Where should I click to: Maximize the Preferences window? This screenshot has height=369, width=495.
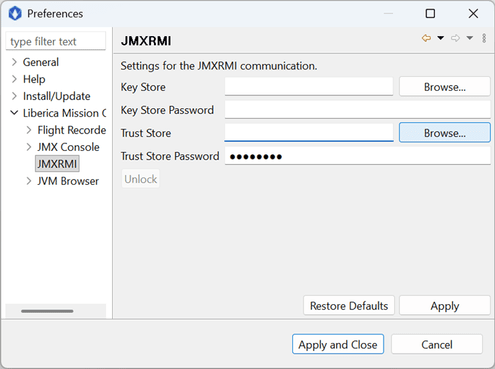pyautogui.click(x=430, y=14)
